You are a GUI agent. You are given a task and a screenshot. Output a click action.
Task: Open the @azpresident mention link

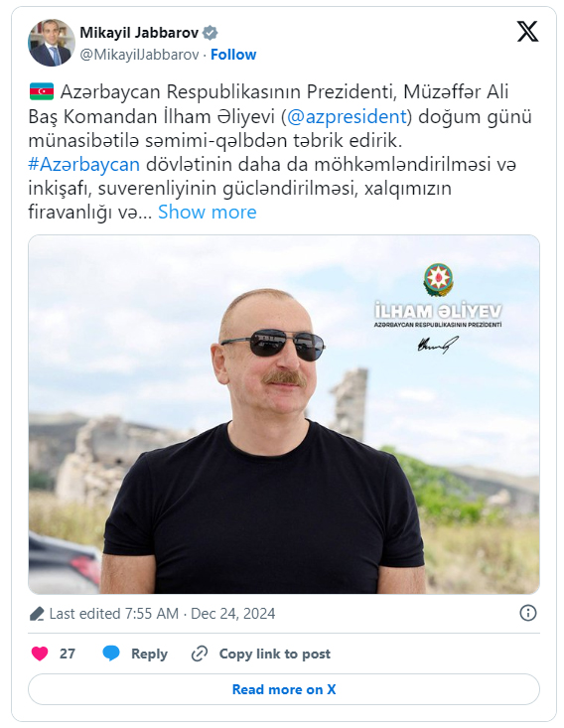click(x=347, y=116)
